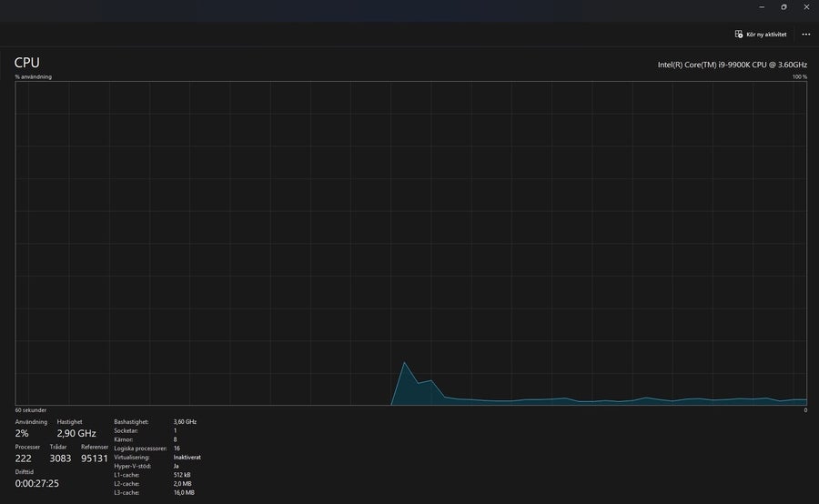This screenshot has height=504, width=819.
Task: Click the '60 sekunder' time label
Action: click(31, 410)
